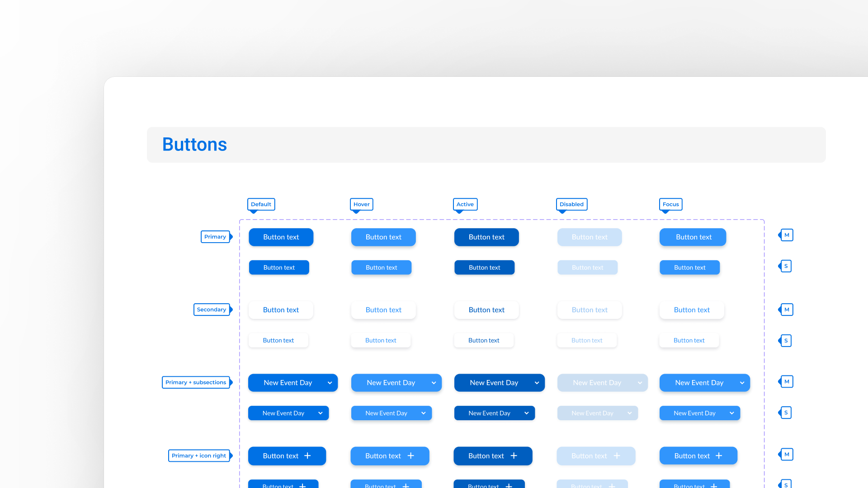Click the active secondary small Button text

click(484, 340)
